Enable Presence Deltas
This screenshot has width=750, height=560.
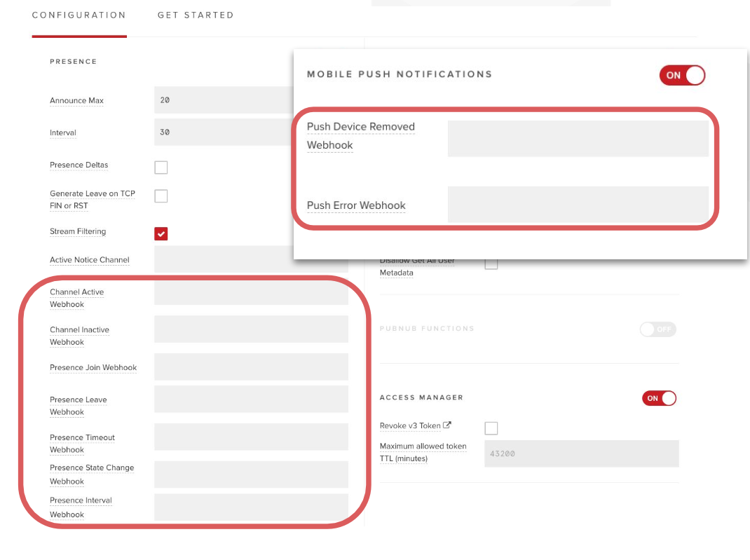click(x=161, y=168)
